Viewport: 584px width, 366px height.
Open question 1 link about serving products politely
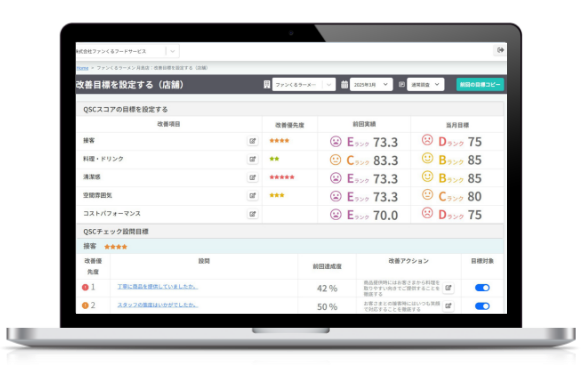click(158, 286)
